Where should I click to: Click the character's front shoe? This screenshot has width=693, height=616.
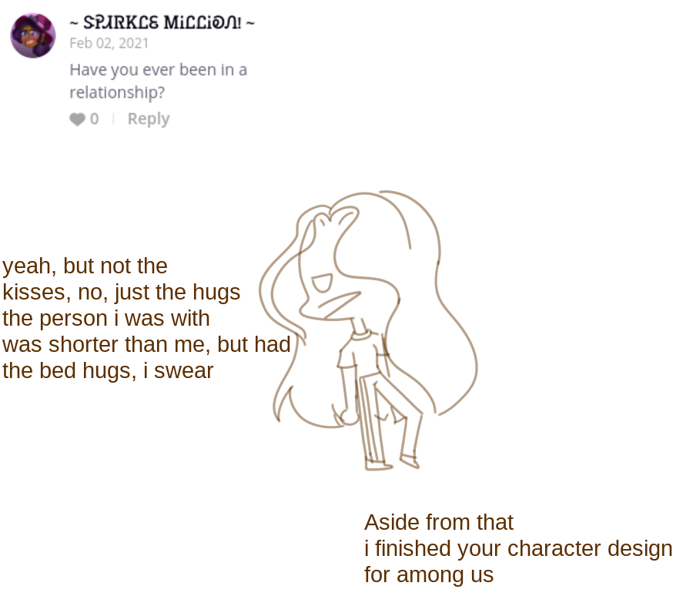(x=378, y=464)
